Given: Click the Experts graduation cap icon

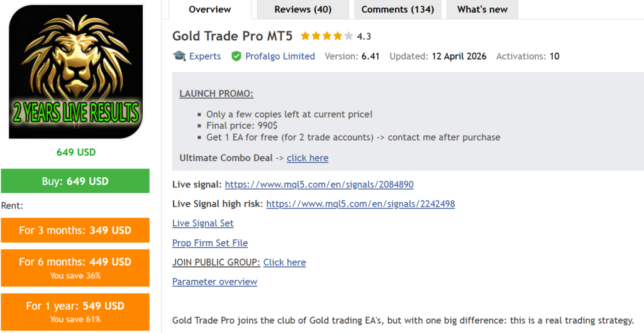Looking at the screenshot, I should coord(179,56).
